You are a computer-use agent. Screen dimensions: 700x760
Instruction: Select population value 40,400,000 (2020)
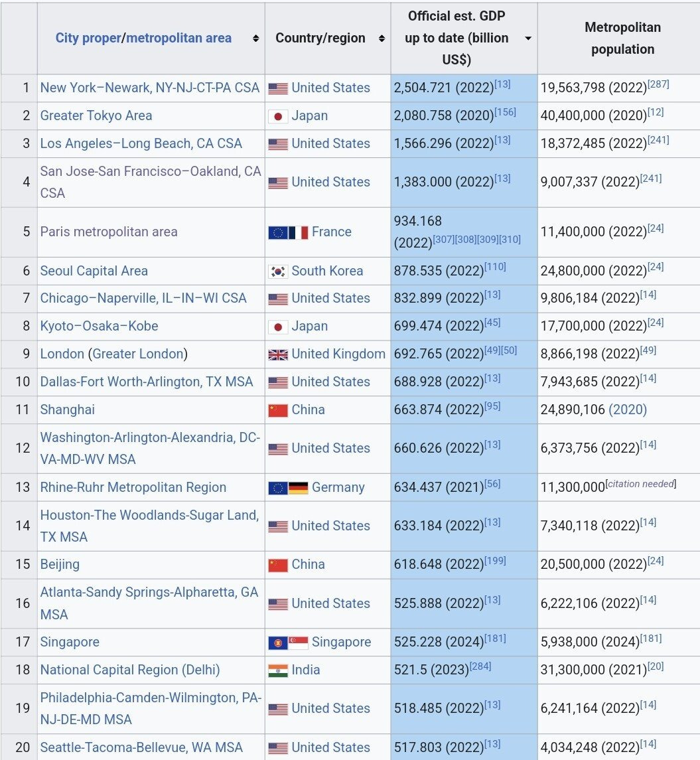(x=594, y=115)
